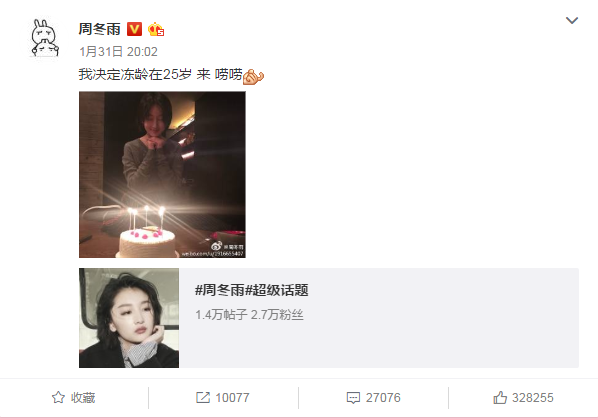
Task: Click the comment bubble icon
Action: click(353, 398)
